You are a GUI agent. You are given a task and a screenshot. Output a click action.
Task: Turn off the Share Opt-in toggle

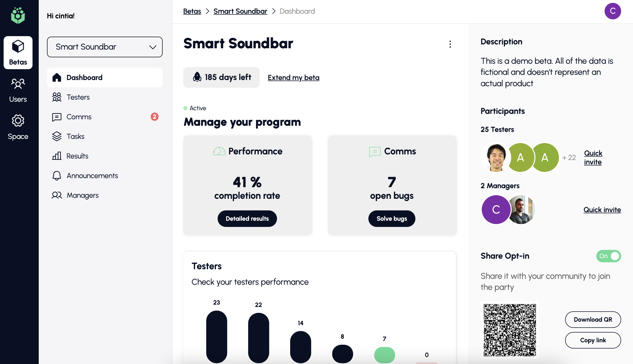[608, 256]
